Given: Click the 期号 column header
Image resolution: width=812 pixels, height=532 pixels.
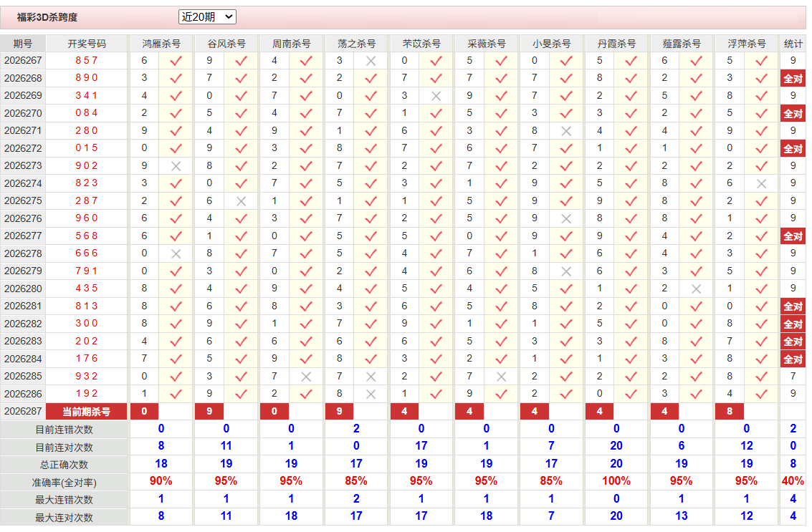Looking at the screenshot, I should pos(23,44).
